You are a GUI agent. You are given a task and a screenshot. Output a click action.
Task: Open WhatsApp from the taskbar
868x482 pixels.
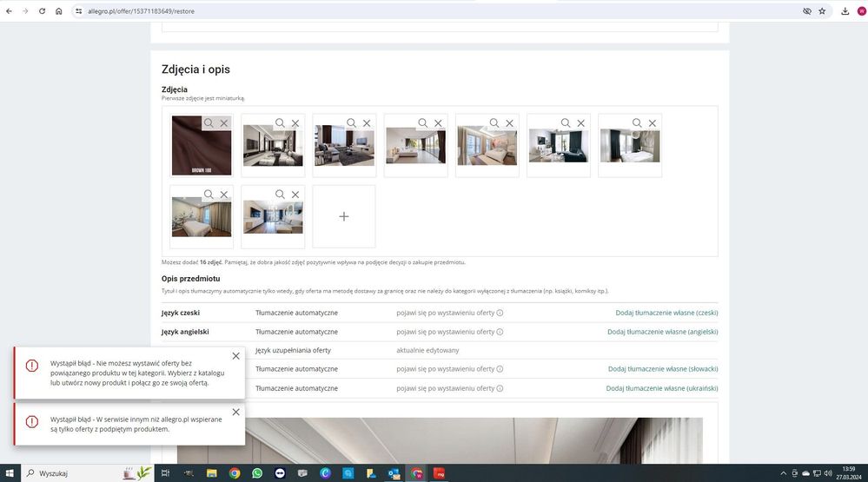[x=257, y=473]
